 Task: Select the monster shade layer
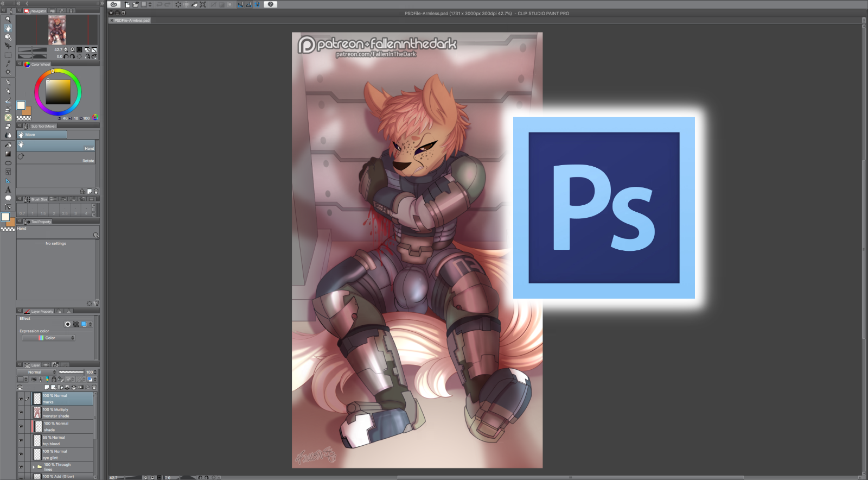62,413
